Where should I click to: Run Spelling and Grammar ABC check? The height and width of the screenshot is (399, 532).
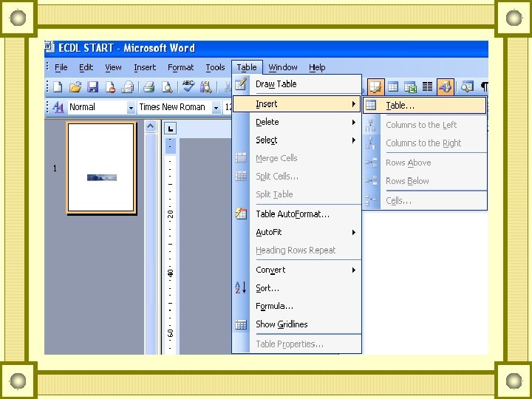point(188,86)
